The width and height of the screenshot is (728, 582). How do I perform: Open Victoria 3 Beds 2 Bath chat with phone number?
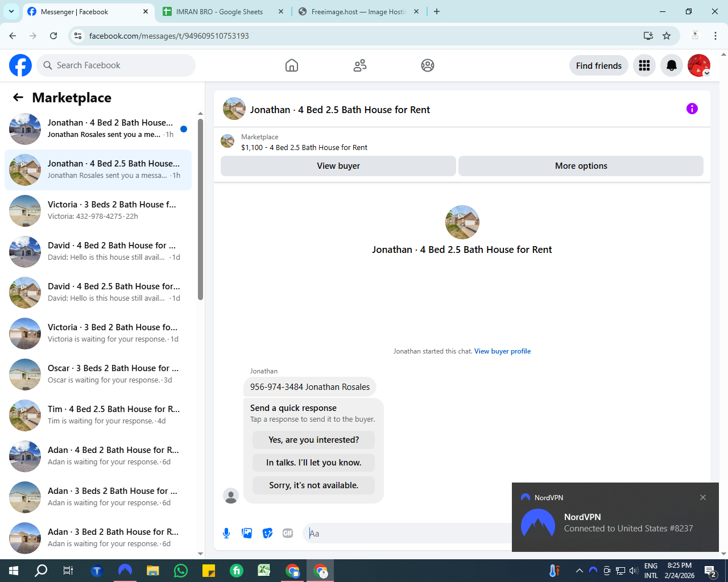point(98,211)
